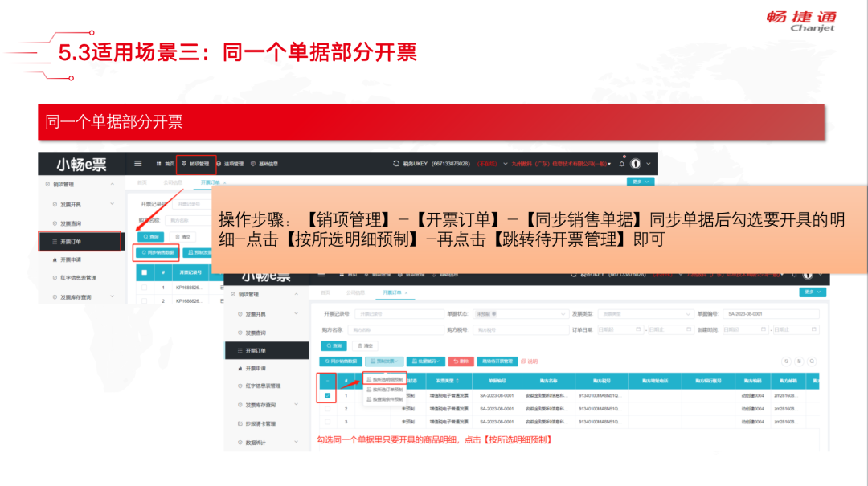Expand 发票开具 in lower sidebar
This screenshot has width=868, height=486.
click(297, 314)
